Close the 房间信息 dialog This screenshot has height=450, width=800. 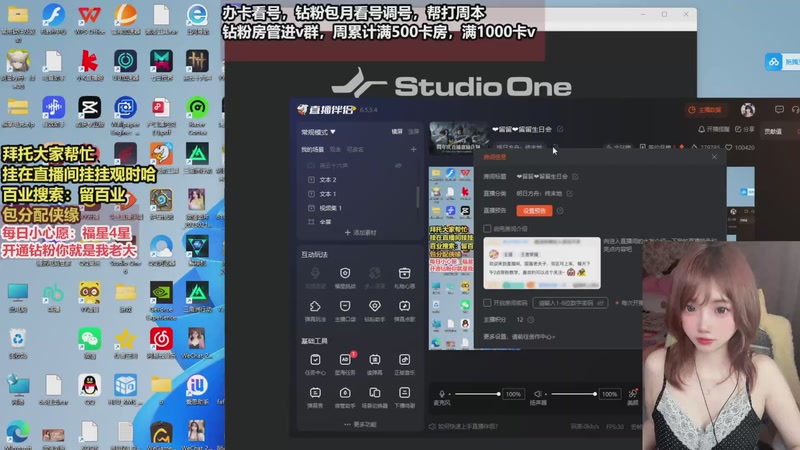(714, 157)
